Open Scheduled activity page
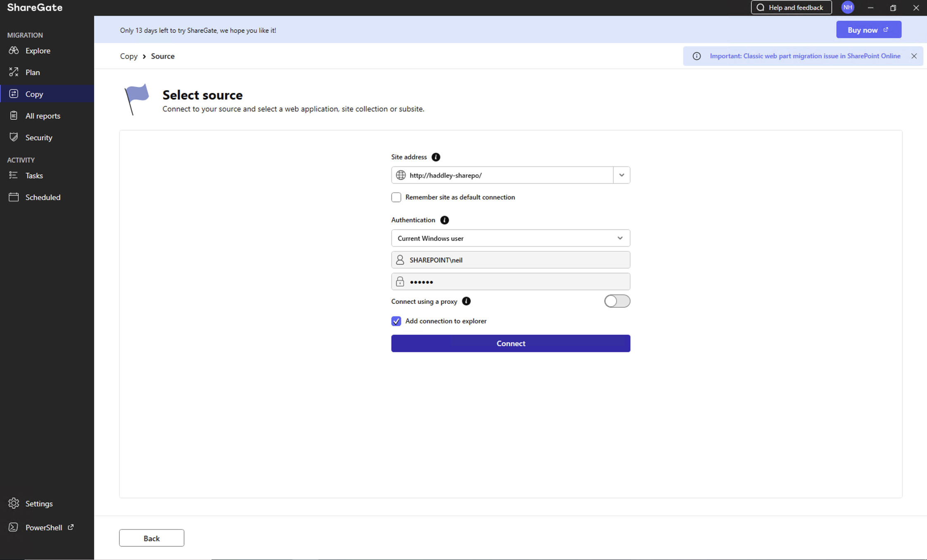Viewport: 927px width, 560px height. point(47,197)
